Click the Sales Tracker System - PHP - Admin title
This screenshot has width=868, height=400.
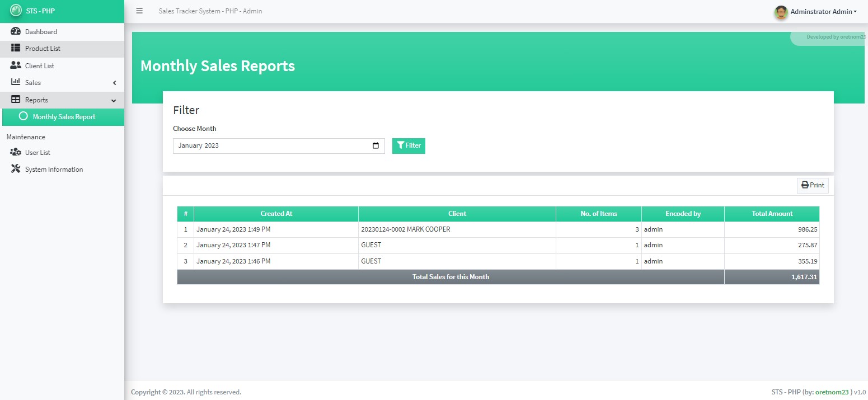pos(210,11)
